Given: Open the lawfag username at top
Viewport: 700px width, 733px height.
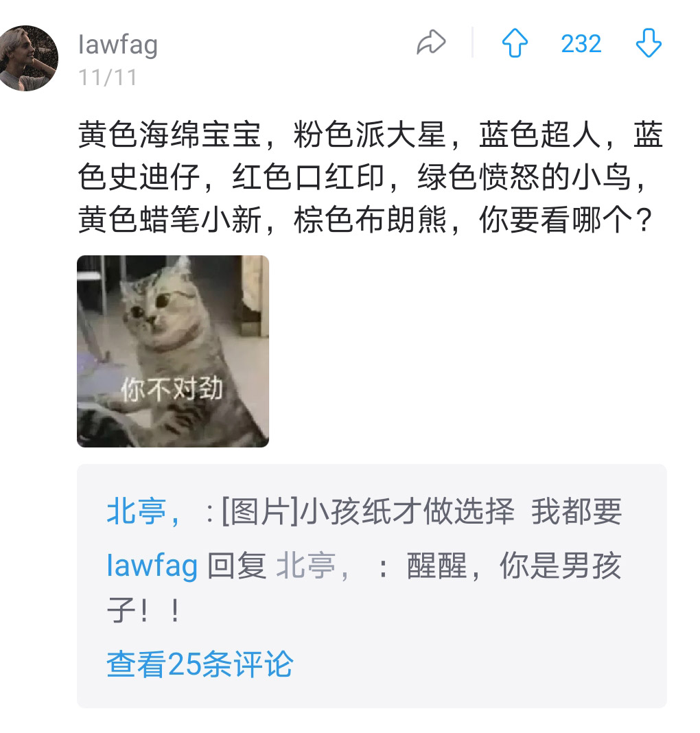Looking at the screenshot, I should click(x=118, y=45).
